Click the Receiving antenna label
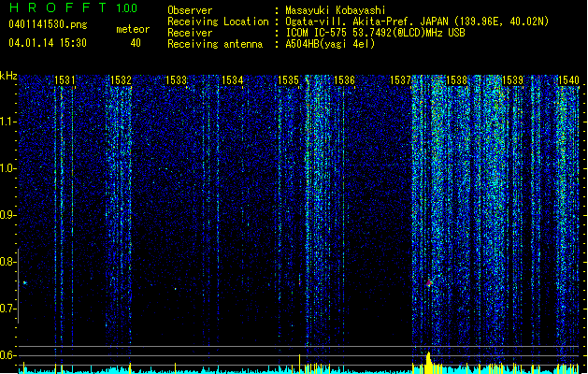This screenshot has width=588, height=374. [215, 44]
